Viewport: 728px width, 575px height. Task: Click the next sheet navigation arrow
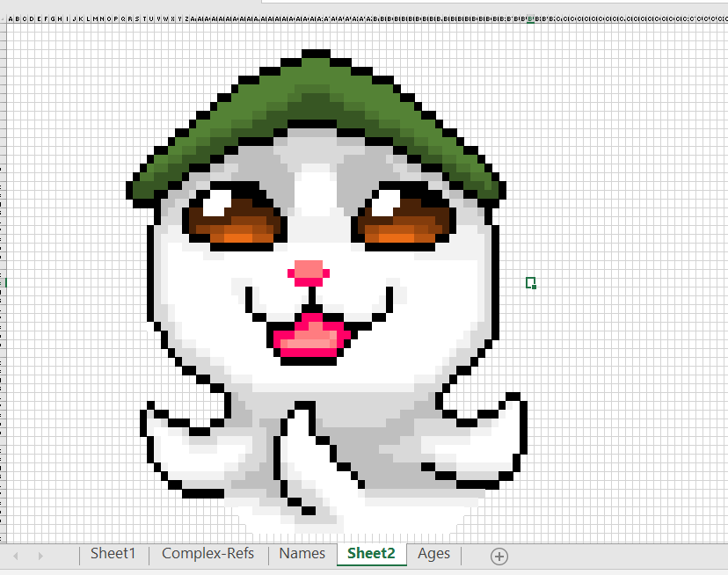click(x=40, y=556)
